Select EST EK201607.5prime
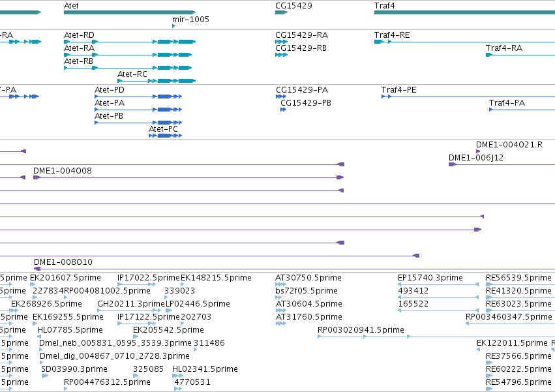The height and width of the screenshot is (392, 555). pos(33,284)
